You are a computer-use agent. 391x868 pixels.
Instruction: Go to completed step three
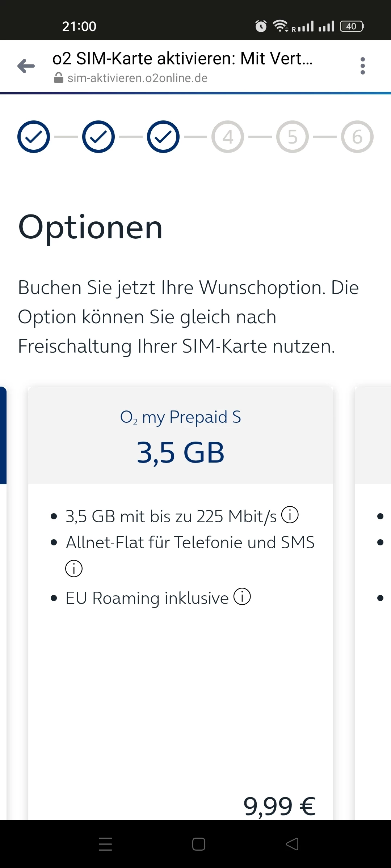coord(163,137)
